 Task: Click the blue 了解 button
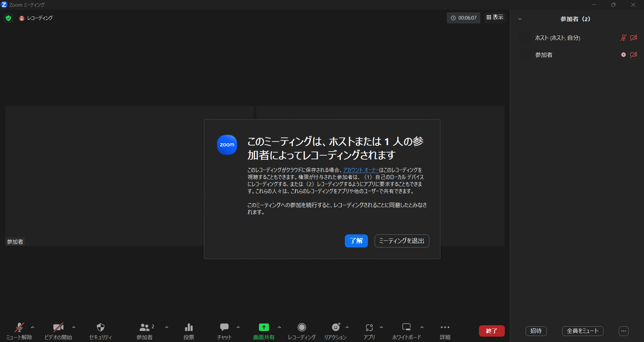click(356, 241)
